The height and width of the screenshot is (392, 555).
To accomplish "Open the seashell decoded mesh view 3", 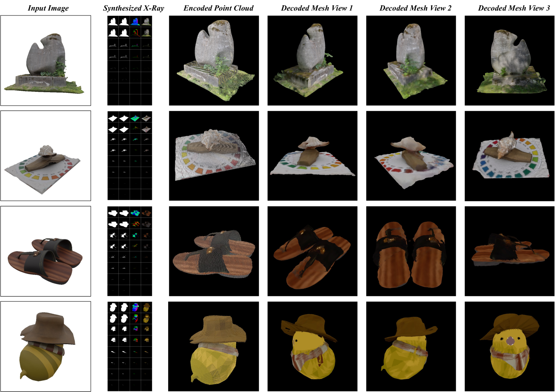I will [x=509, y=156].
